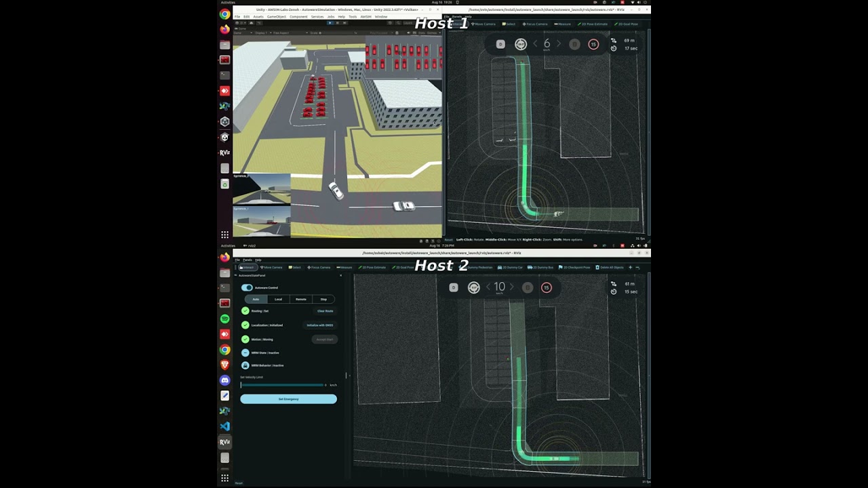The width and height of the screenshot is (868, 488).
Task: Select the Auto operation mode
Action: point(256,299)
